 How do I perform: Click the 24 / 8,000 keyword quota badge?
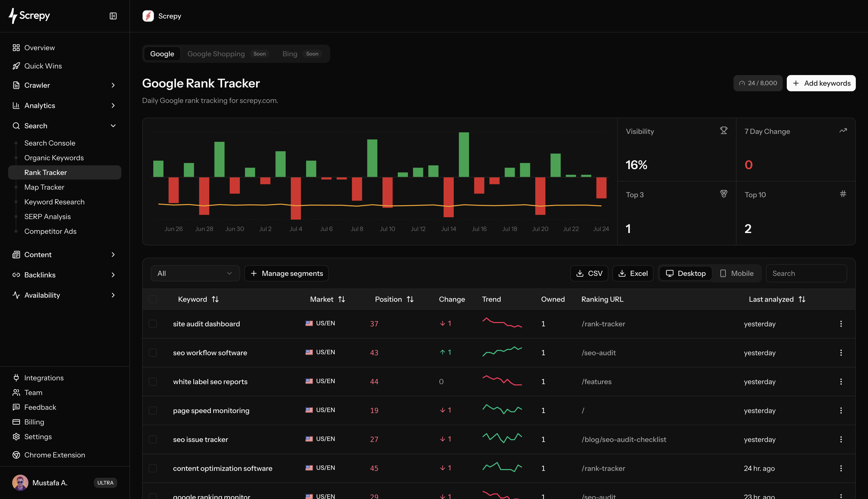758,83
